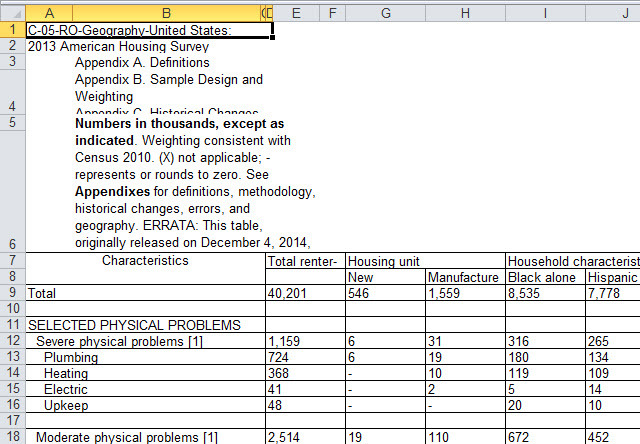
Task: Click 'Black alone' header cell
Action: coord(545,277)
